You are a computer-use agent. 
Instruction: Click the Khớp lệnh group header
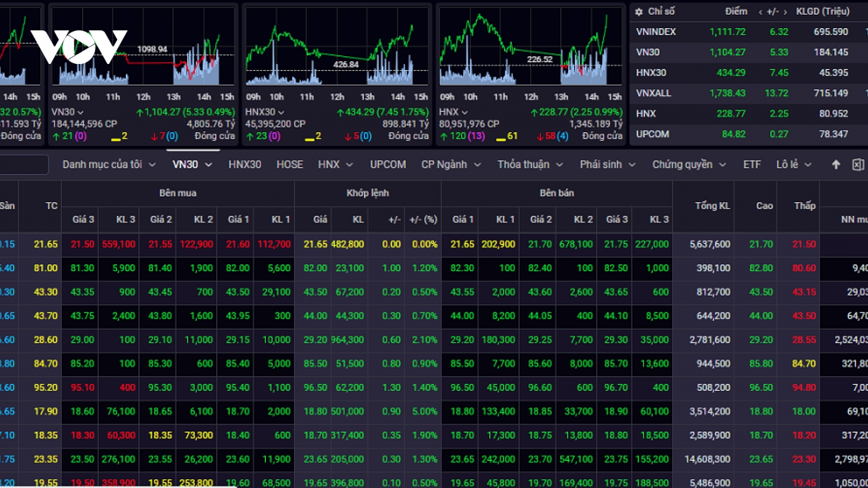tap(368, 193)
